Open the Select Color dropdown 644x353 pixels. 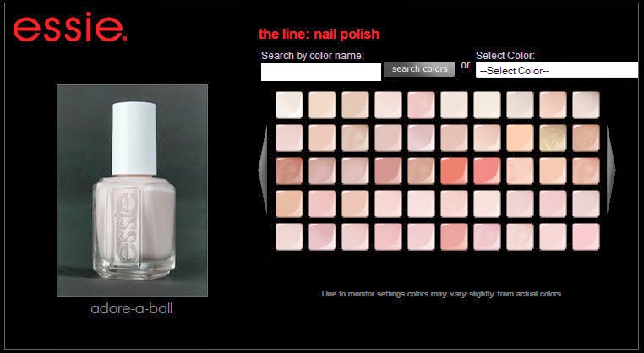[x=556, y=70]
